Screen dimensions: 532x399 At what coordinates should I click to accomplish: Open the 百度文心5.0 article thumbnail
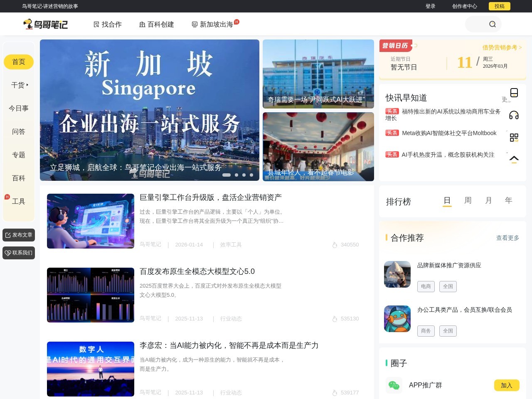(x=91, y=295)
